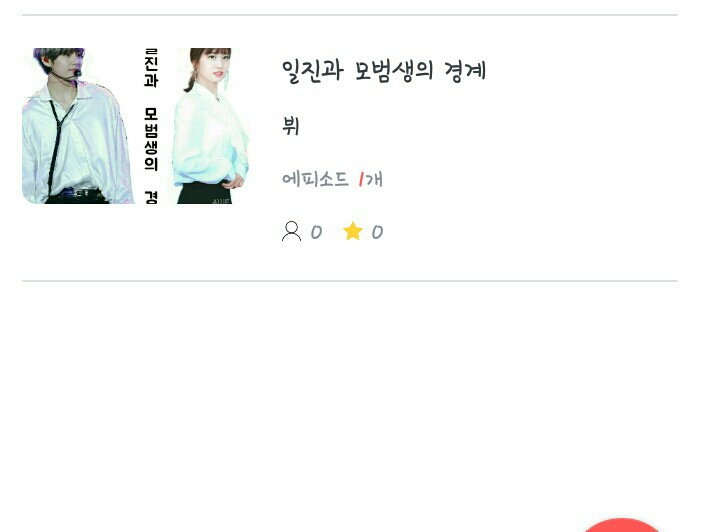The image size is (710, 532).
Task: Select rating count 0 beside star
Action: pyautogui.click(x=377, y=232)
